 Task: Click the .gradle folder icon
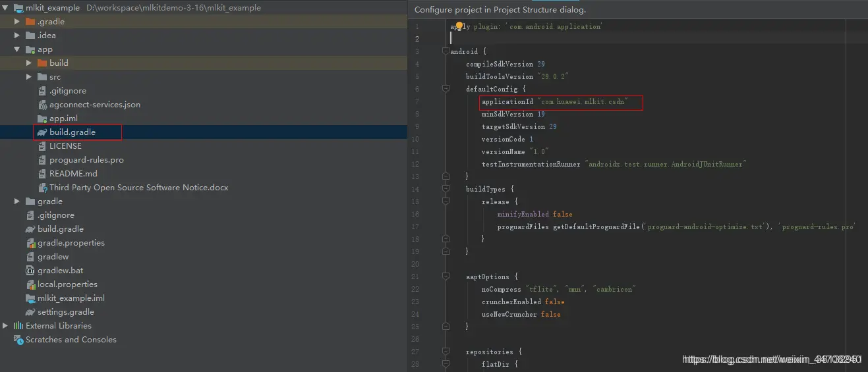coord(30,22)
